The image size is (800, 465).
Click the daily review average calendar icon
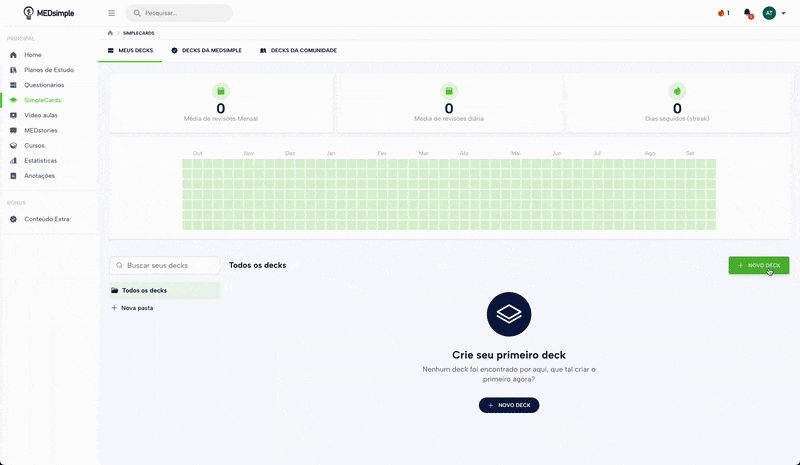pos(449,91)
